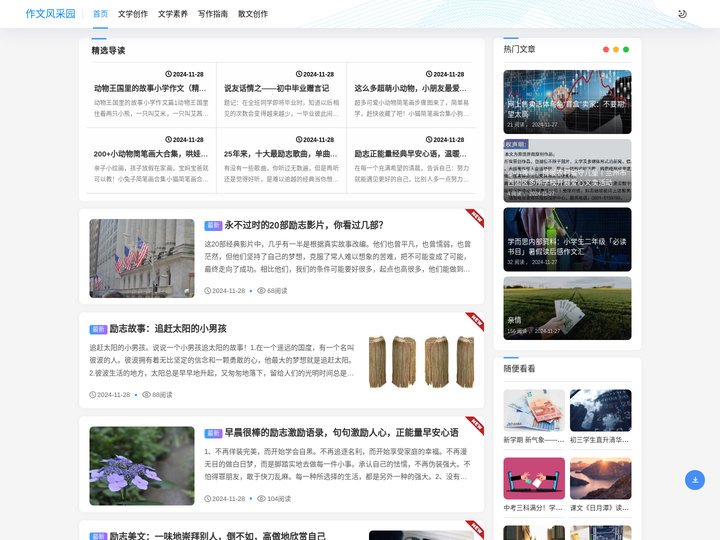Open article 说友话情之——初中毕业赠言记
Viewport: 720px width, 540px height.
(x=276, y=88)
